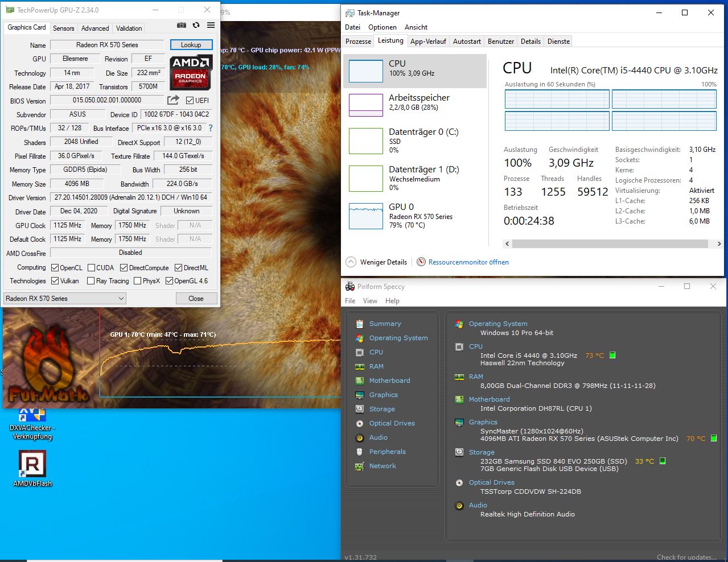Open the DXVAChecker desktop shortcut
Screen dimensions: 728x562
click(31, 424)
